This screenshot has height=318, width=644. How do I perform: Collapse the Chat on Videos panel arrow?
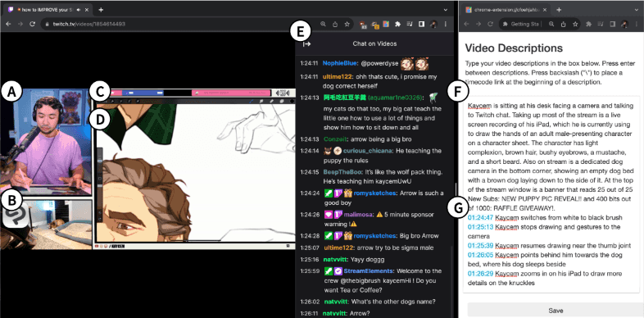306,44
